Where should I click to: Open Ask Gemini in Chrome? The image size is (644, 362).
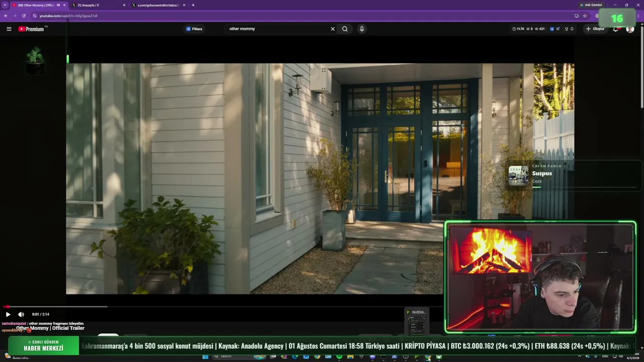591,5
